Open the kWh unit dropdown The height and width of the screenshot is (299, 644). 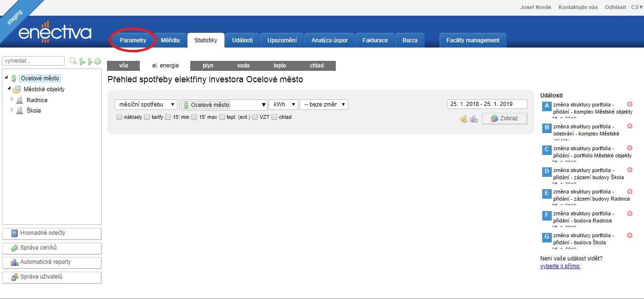coord(283,105)
